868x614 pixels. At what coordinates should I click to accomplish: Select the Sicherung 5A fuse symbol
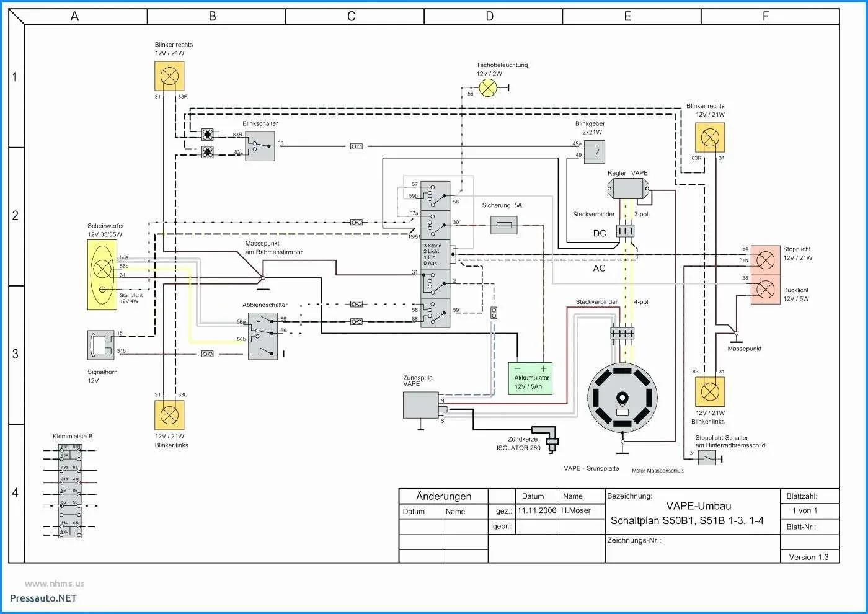point(504,225)
